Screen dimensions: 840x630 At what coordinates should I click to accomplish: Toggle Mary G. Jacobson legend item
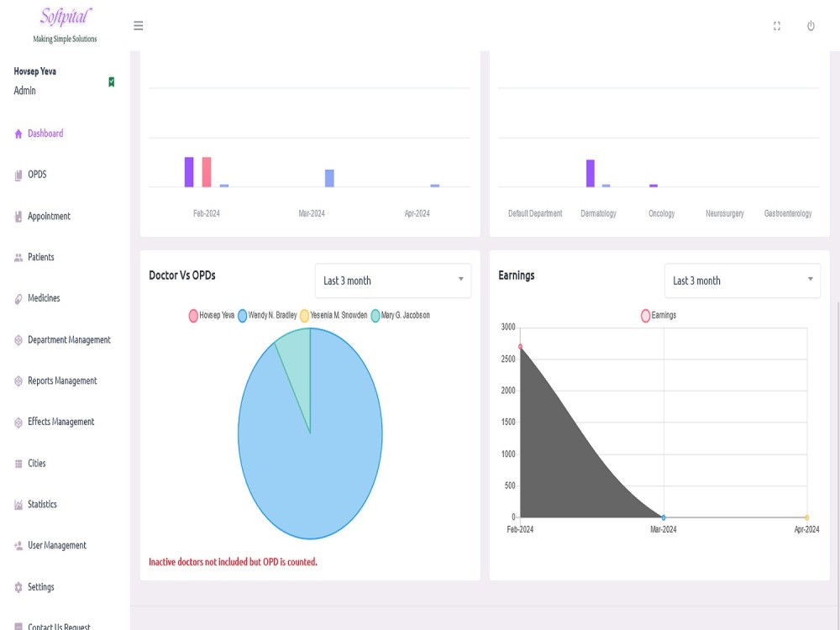click(x=400, y=316)
